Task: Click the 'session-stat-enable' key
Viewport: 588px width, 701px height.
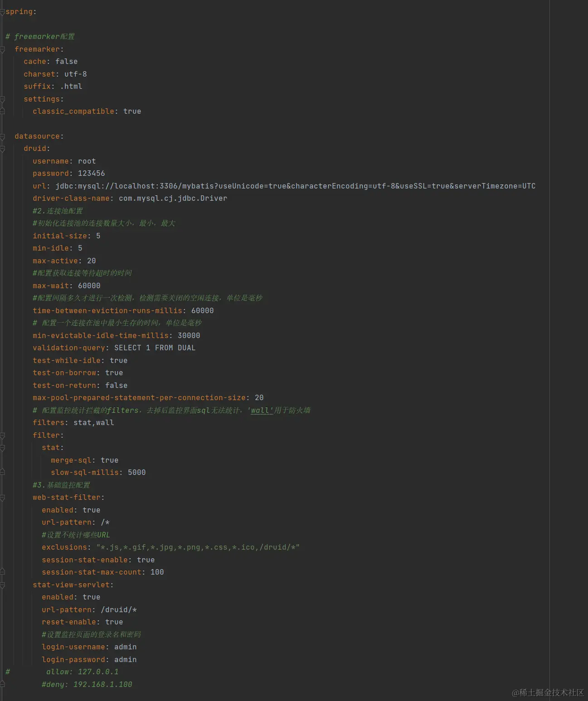Action: [85, 560]
